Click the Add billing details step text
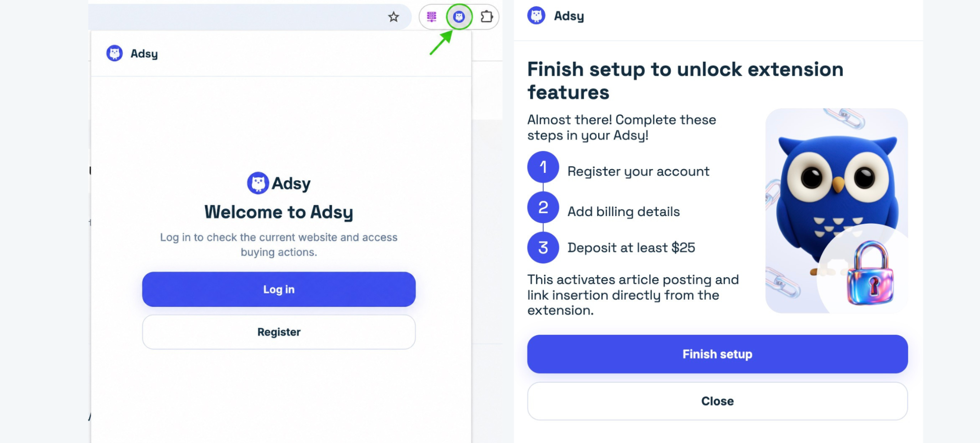The width and height of the screenshot is (980, 443). pos(624,212)
